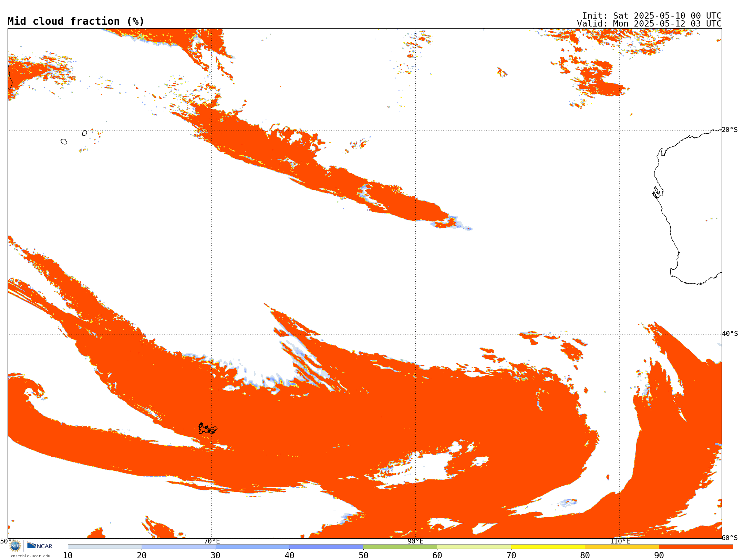
Task: Click the 40–50 periwinkle colorbar segment
Action: pos(326,547)
